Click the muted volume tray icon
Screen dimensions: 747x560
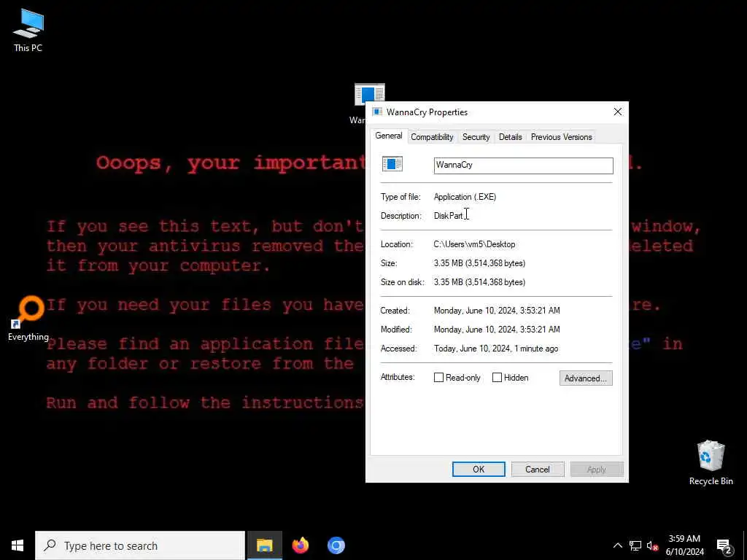click(653, 545)
